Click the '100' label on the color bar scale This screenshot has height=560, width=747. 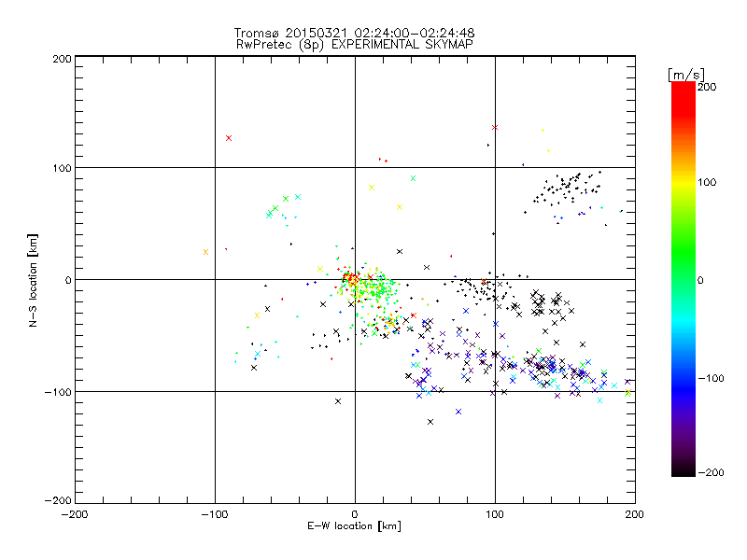[x=707, y=182]
